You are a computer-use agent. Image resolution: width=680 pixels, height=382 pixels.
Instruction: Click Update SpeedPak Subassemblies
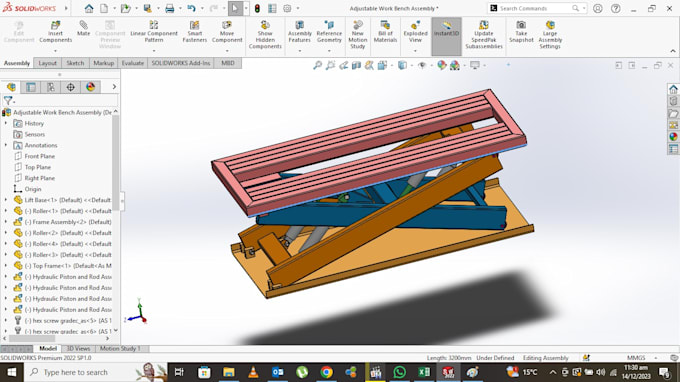tap(484, 35)
